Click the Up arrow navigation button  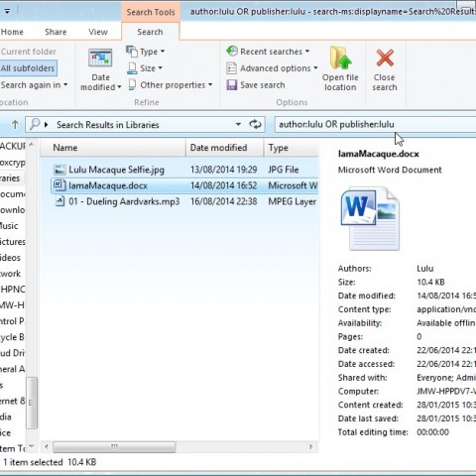(15, 125)
